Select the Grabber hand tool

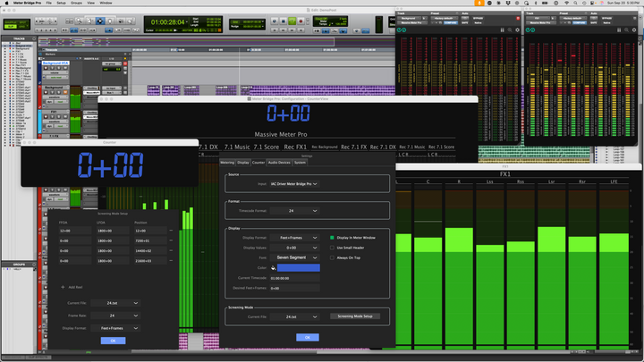110,21
